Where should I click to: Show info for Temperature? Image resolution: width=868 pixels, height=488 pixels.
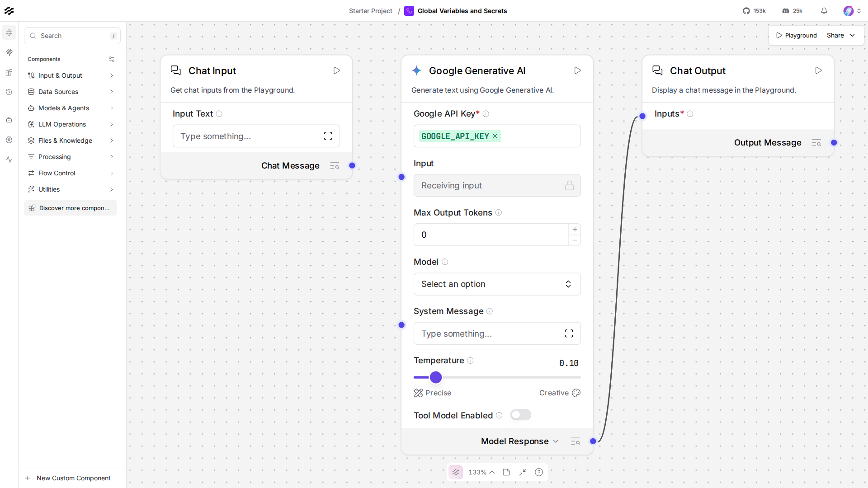(470, 361)
